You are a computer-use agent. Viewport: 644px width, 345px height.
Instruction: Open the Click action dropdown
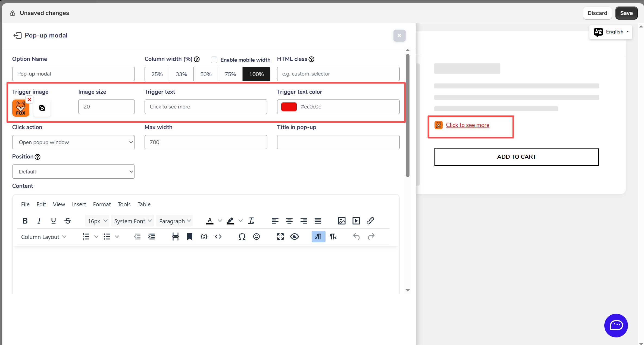coord(73,142)
